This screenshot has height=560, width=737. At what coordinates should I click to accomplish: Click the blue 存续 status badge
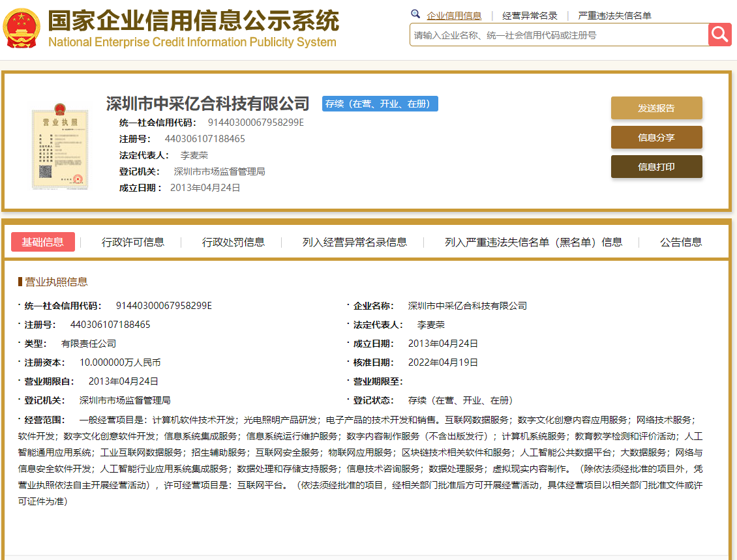380,104
